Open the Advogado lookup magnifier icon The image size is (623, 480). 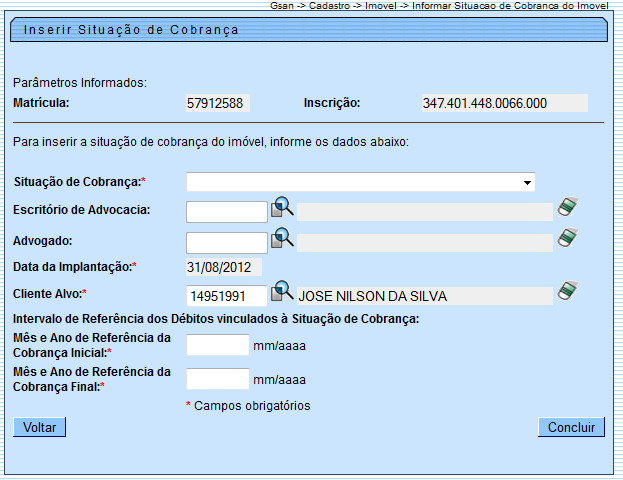point(282,238)
